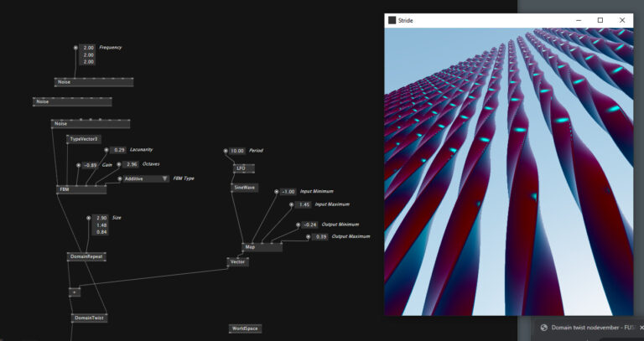The image size is (644, 341).
Task: Select the DomainTwist node
Action: [x=89, y=318]
